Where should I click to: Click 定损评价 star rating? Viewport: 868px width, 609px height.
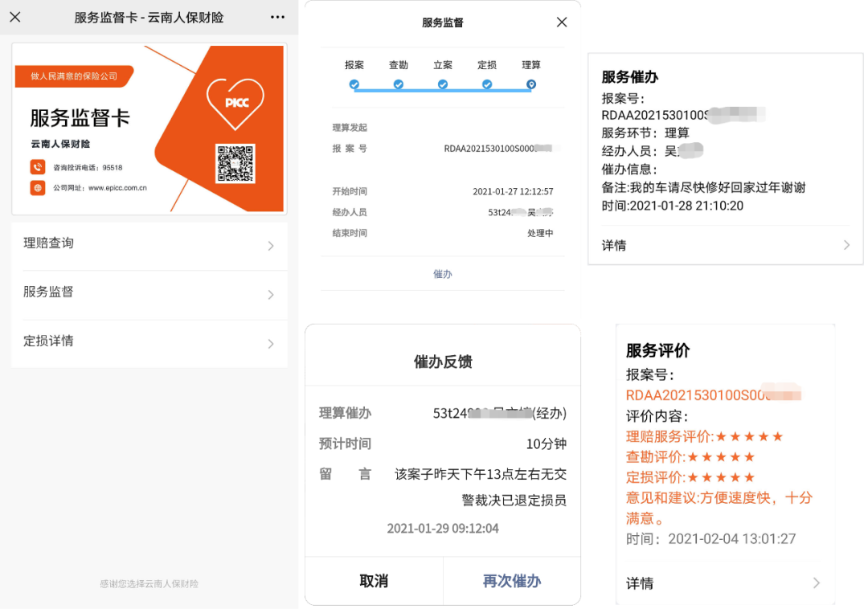[721, 477]
